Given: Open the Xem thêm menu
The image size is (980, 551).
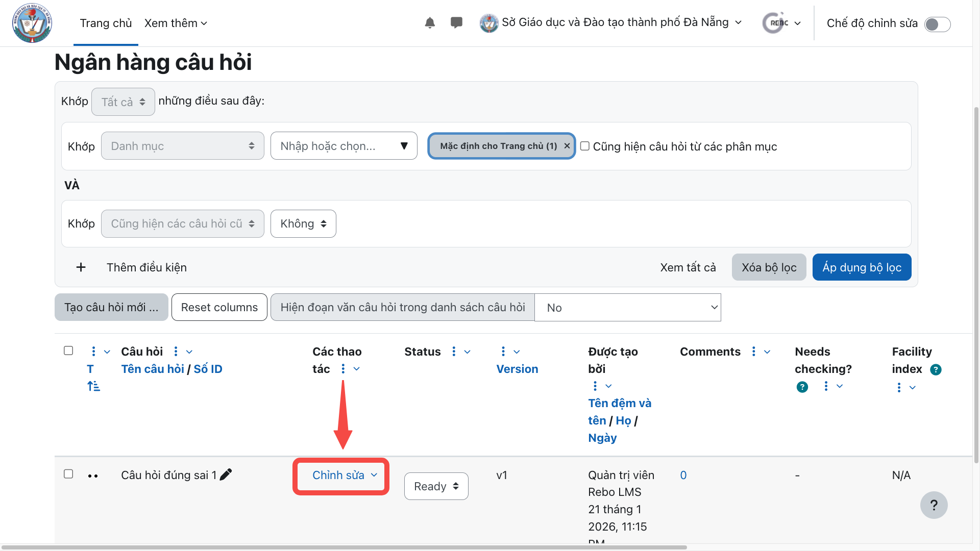Looking at the screenshot, I should coord(176,23).
